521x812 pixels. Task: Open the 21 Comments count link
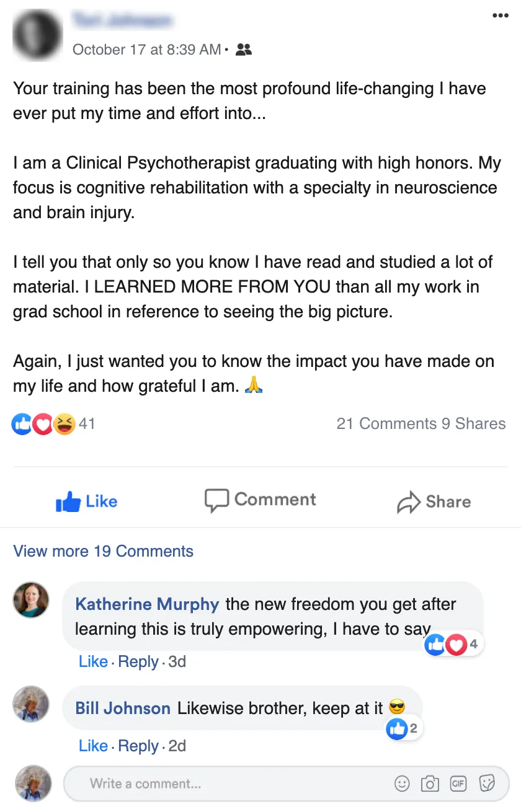tap(386, 424)
